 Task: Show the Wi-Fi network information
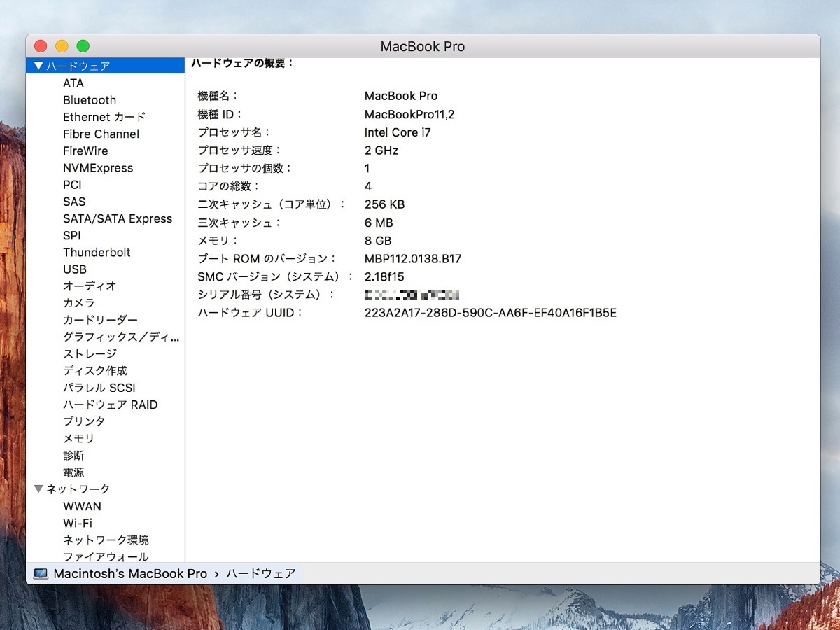[78, 523]
